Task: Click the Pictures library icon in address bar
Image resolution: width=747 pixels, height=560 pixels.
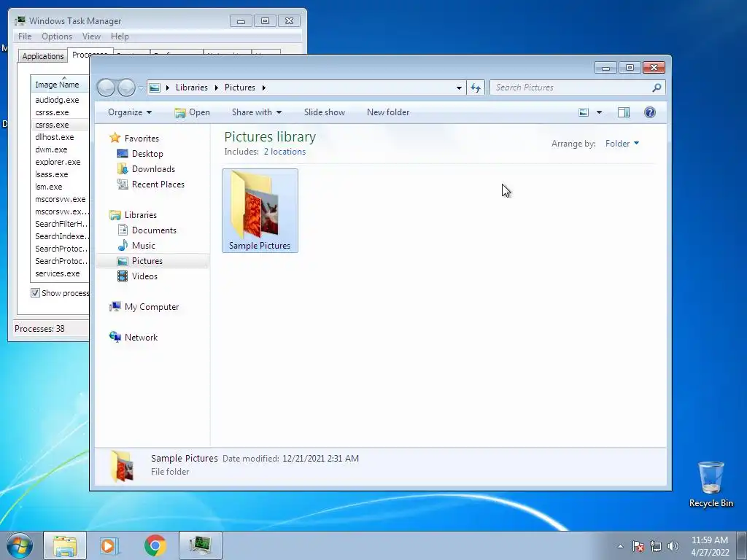Action: (x=155, y=87)
